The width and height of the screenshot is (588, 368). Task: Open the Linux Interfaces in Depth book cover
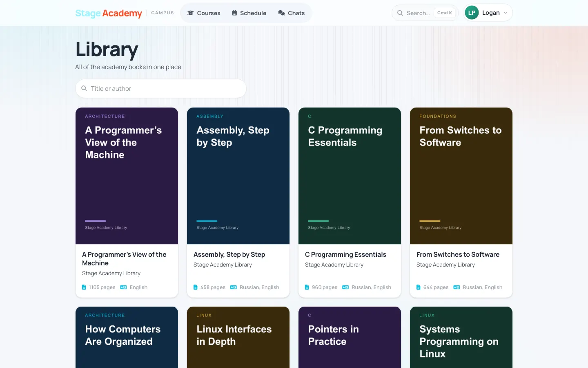(238, 337)
